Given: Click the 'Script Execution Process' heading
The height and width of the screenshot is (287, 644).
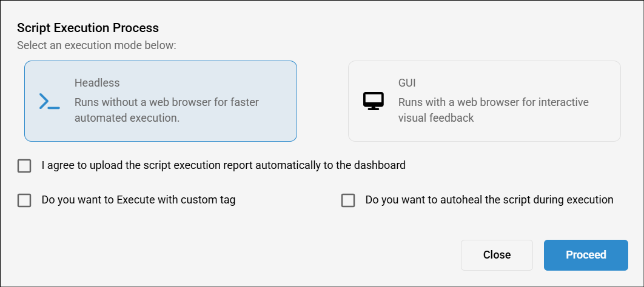Looking at the screenshot, I should (88, 28).
